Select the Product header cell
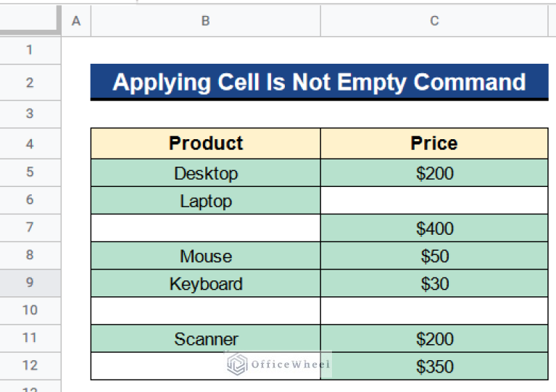 (x=205, y=143)
